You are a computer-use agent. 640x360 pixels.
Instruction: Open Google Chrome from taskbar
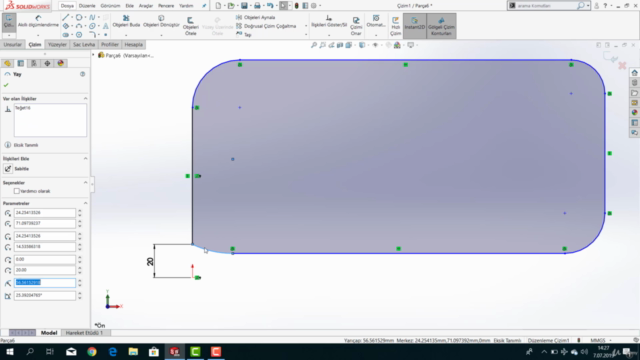(x=92, y=352)
